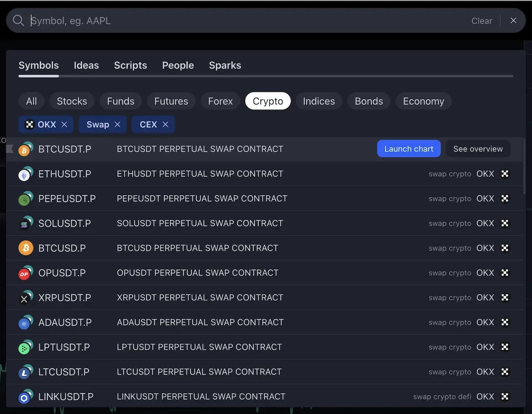
Task: Select the PEPEUSDT.P symbol text
Action: (67, 199)
